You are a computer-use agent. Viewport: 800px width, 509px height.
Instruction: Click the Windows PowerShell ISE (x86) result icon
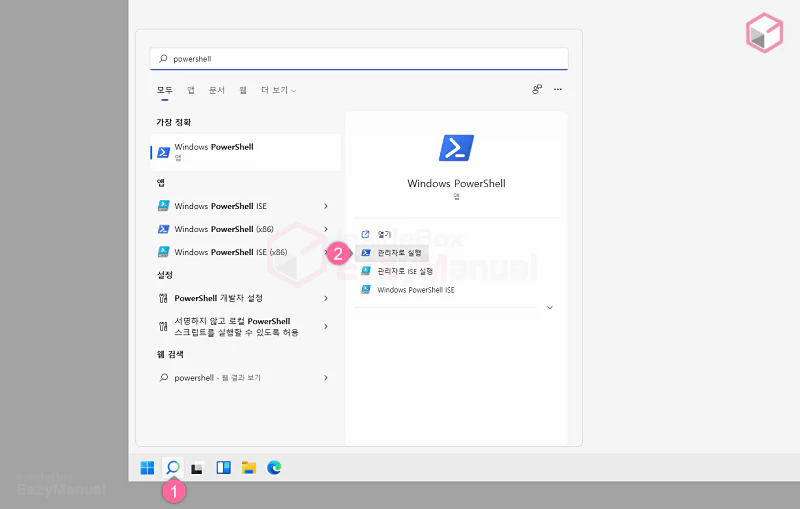(x=163, y=252)
